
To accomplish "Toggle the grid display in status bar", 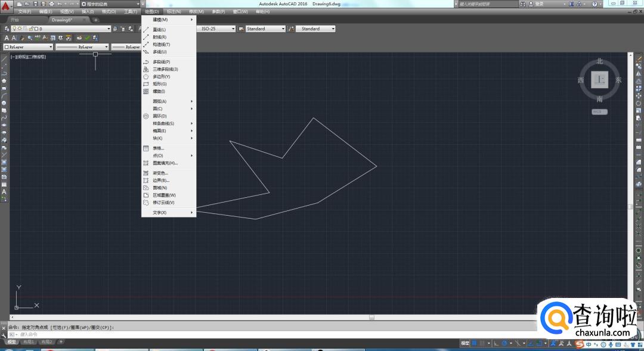I will click(473, 343).
